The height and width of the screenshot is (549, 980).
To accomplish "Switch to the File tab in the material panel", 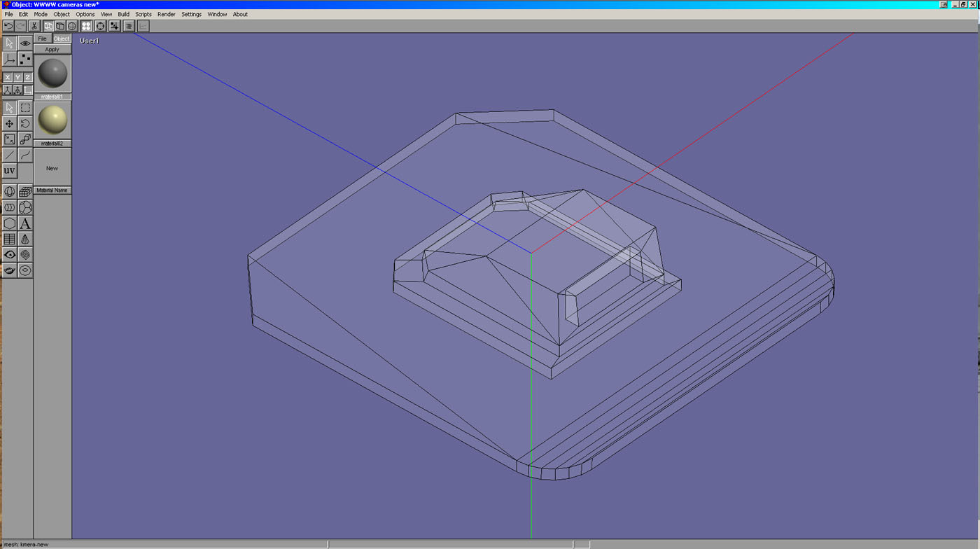I will click(43, 39).
